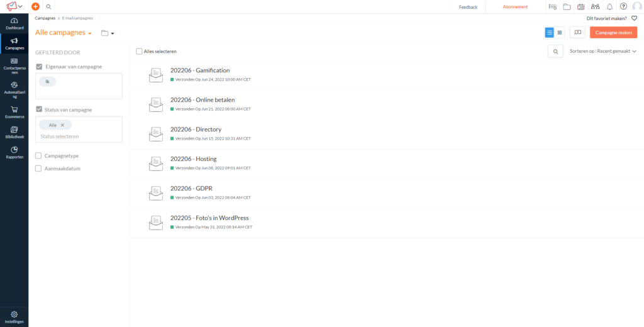Enable the Aanmaakdatum filter checkbox

(38, 169)
